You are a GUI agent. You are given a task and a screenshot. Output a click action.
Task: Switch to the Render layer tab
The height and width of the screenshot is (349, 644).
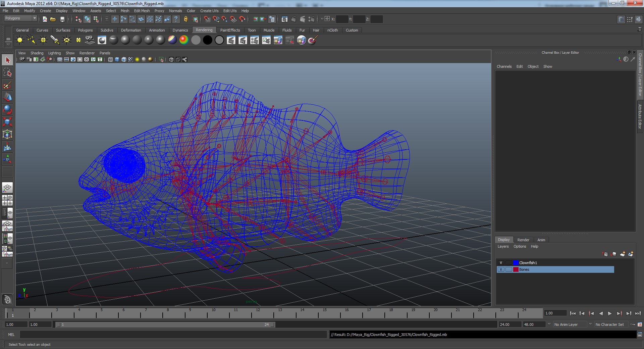[x=523, y=240]
